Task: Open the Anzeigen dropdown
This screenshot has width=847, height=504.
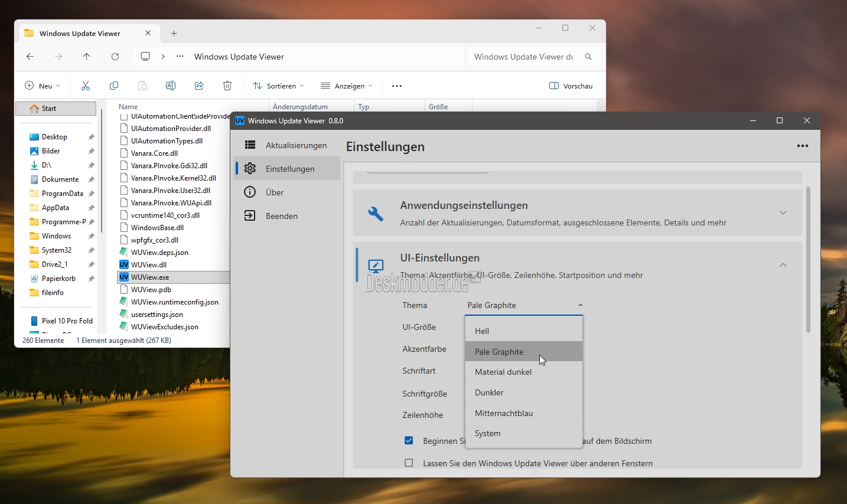Action: tap(347, 86)
